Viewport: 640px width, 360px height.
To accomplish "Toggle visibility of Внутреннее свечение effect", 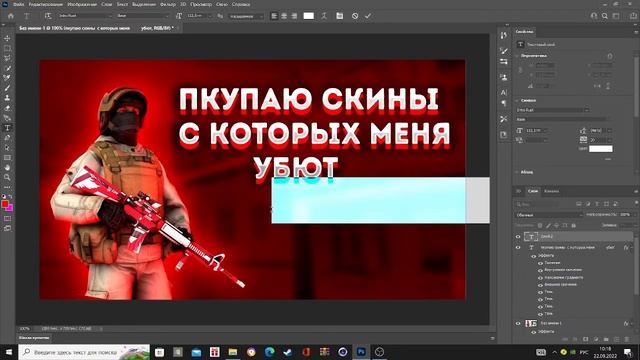I will [x=540, y=270].
